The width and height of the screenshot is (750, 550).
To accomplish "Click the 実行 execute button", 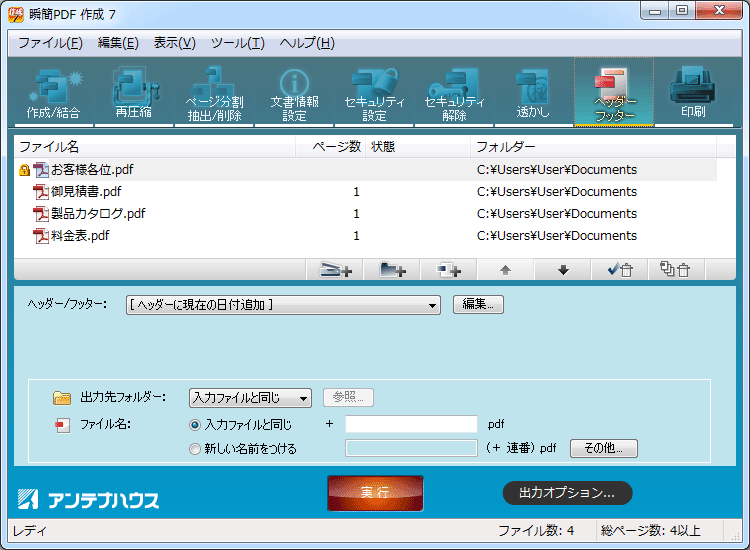I will pos(375,493).
